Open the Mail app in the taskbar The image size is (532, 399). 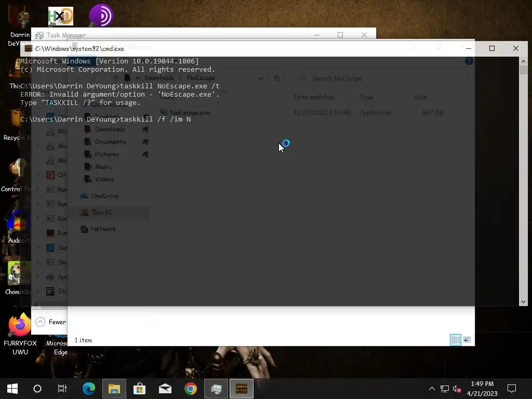(165, 389)
